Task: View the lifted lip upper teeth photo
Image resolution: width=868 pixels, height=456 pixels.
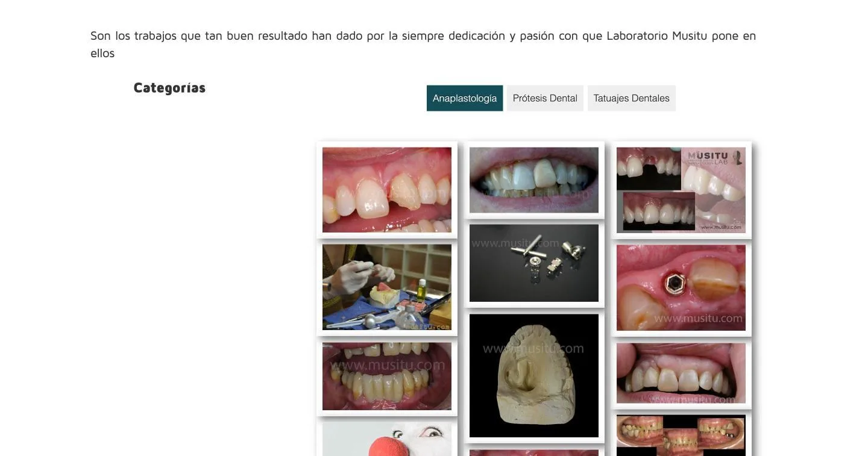Action: [x=681, y=373]
